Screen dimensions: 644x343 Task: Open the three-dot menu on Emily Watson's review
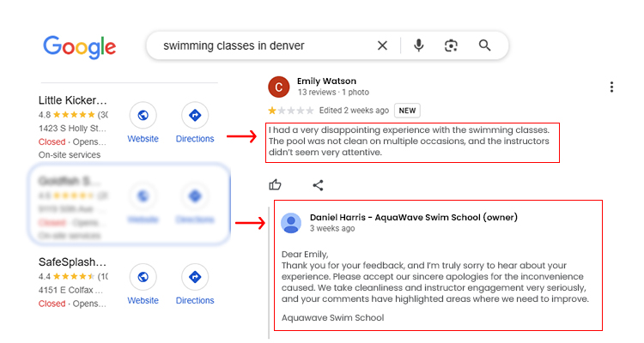pos(611,87)
